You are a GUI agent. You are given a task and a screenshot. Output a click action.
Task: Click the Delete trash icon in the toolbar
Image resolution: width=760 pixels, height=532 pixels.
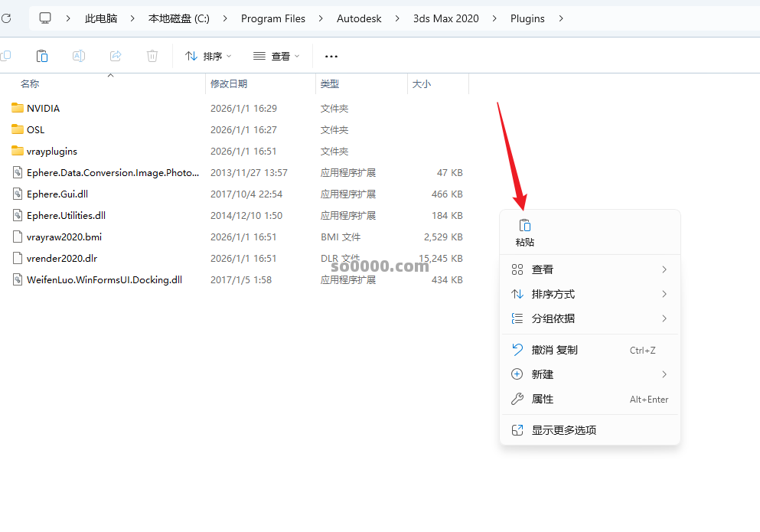pyautogui.click(x=152, y=56)
